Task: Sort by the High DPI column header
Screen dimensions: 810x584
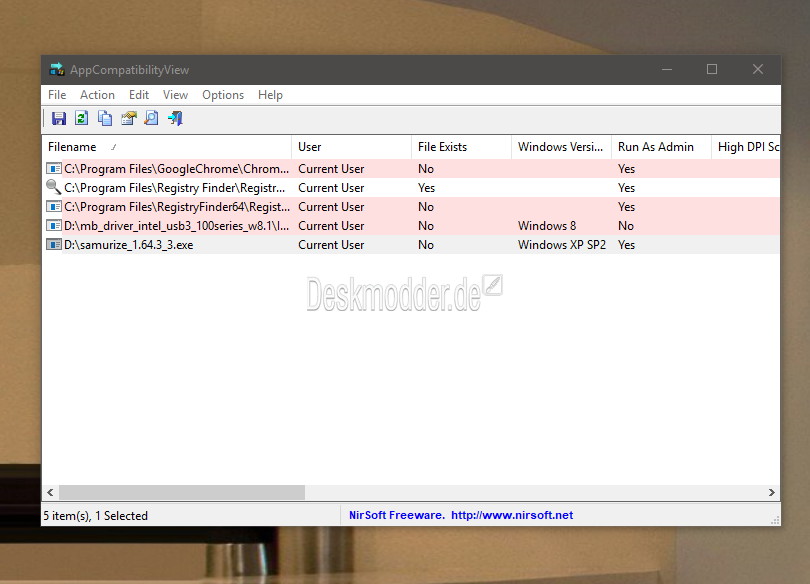Action: tap(746, 147)
